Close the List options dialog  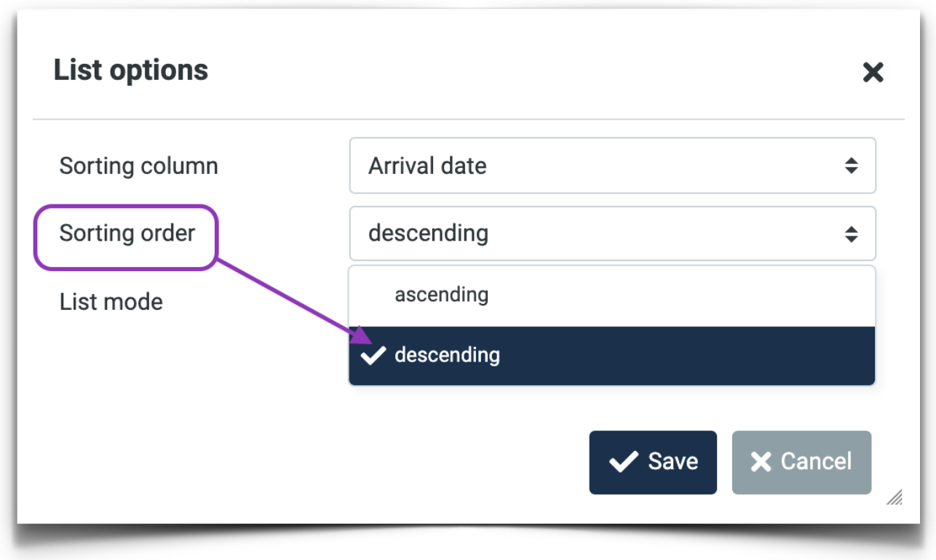873,72
